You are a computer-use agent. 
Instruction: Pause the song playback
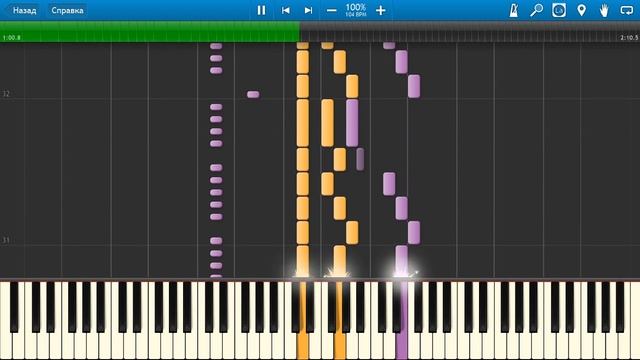pos(261,10)
